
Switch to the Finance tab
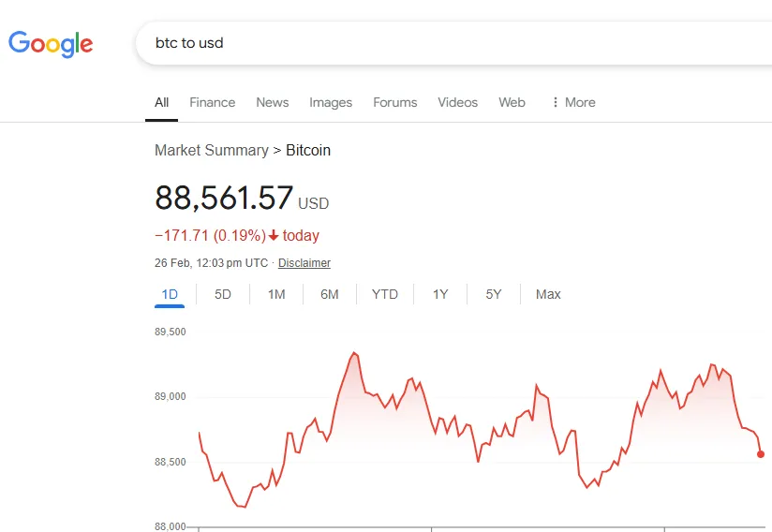[212, 102]
